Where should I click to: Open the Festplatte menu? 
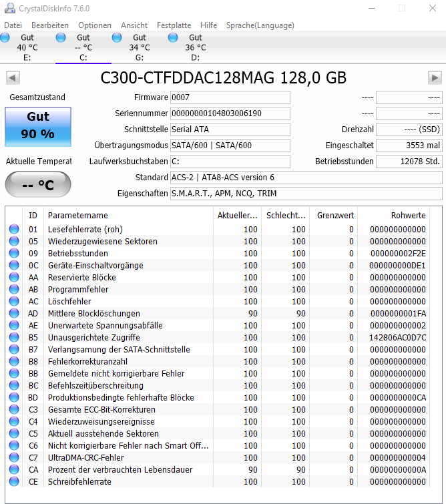click(174, 25)
